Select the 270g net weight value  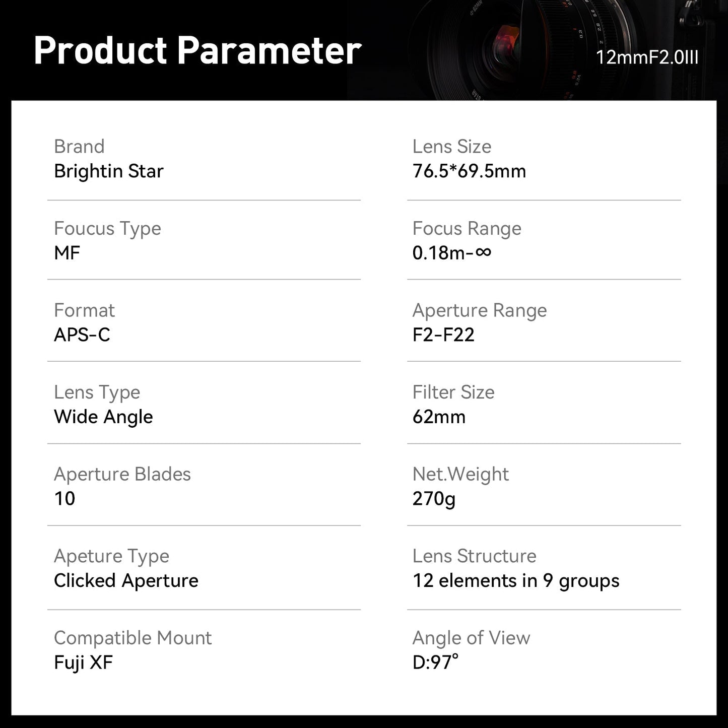pos(434,499)
